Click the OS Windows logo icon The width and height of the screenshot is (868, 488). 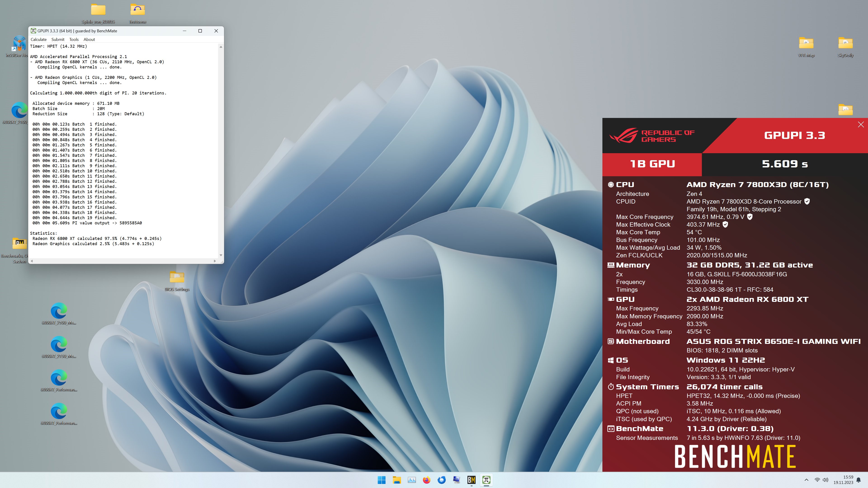[x=611, y=360]
